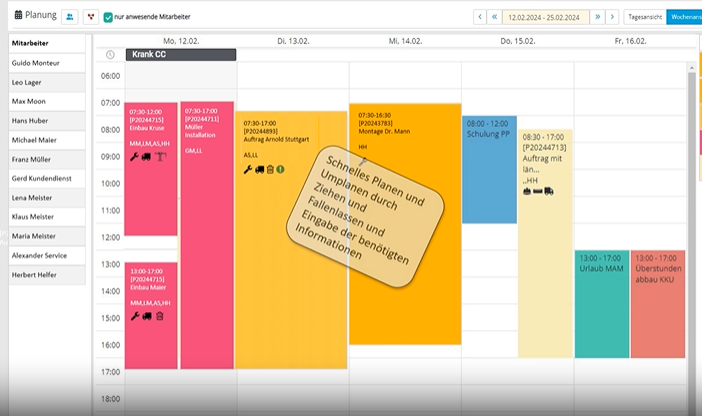Click truck icon in Einbau Maier appointment
This screenshot has height=416, width=702.
[x=147, y=316]
